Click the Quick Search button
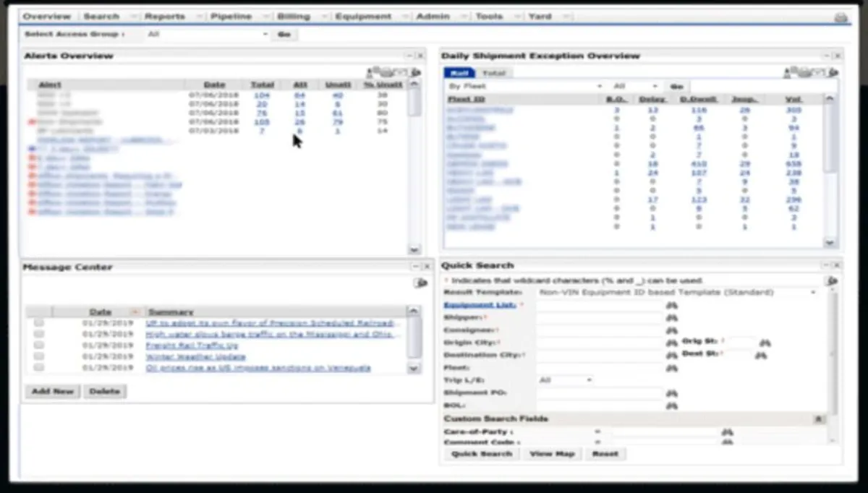Viewport: 868px width, 493px height. tap(482, 454)
